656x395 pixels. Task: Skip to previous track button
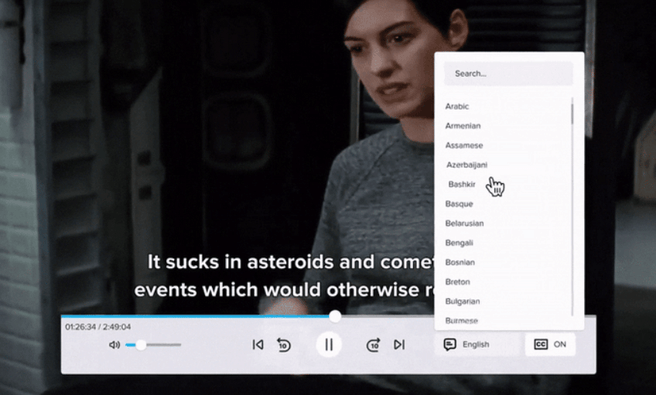[258, 344]
